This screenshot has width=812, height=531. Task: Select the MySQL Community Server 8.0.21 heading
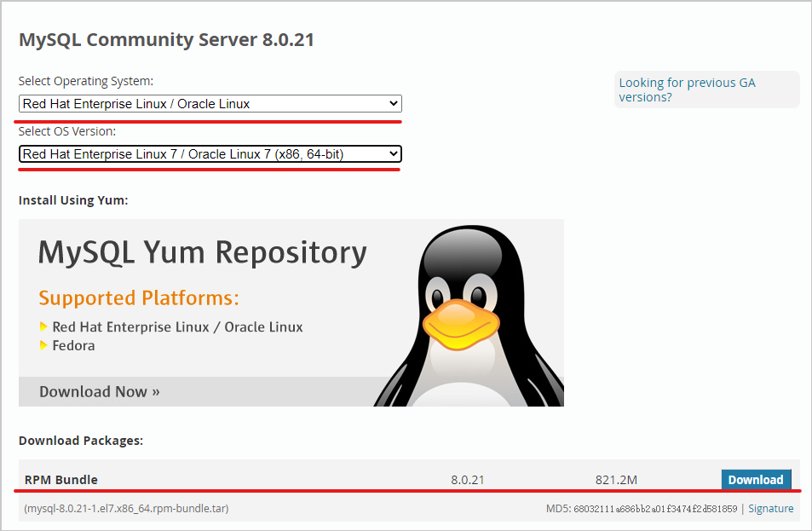click(x=166, y=40)
